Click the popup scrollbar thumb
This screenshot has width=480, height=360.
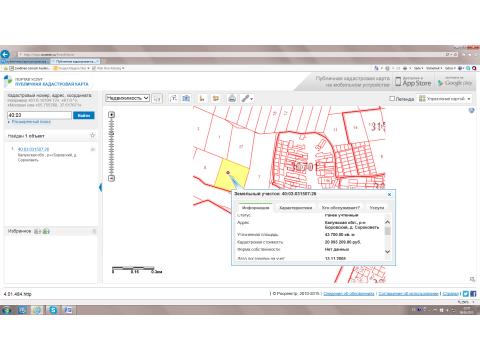tap(387, 231)
